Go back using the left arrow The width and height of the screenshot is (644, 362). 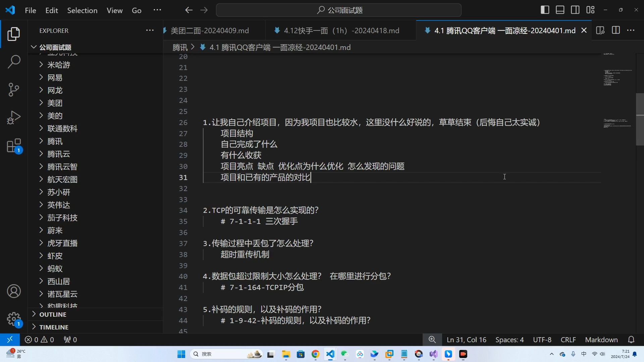(189, 10)
